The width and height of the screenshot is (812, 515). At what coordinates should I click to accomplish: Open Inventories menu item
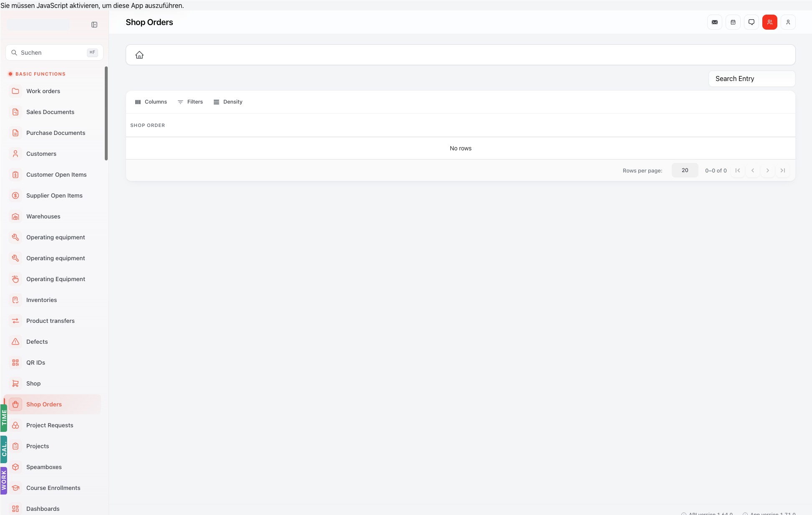click(x=53, y=300)
